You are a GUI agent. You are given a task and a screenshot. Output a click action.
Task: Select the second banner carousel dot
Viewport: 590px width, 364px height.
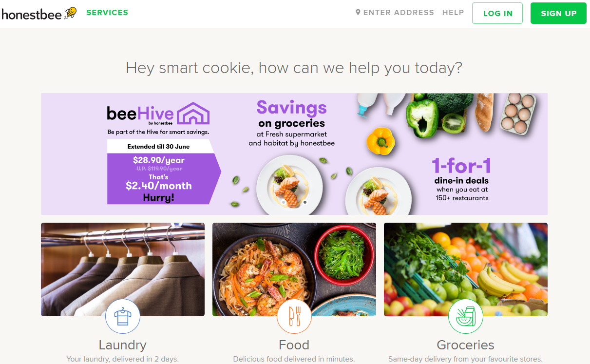coord(305,202)
